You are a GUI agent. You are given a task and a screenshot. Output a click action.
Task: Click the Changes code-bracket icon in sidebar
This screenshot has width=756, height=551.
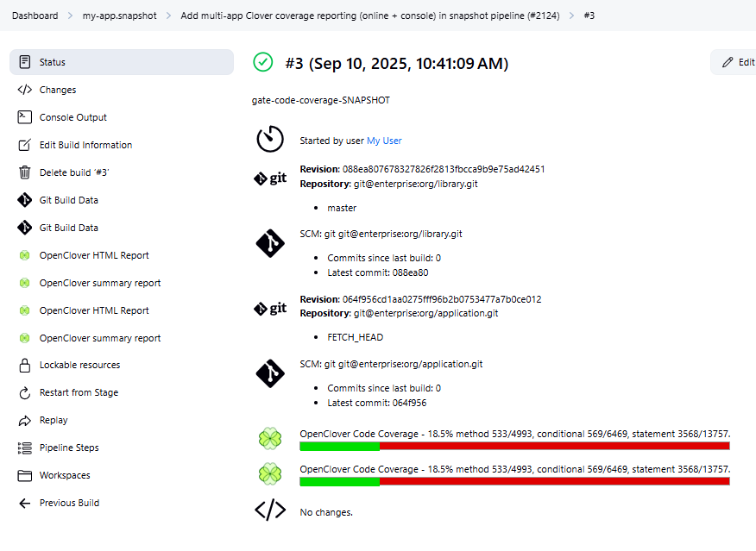point(25,90)
